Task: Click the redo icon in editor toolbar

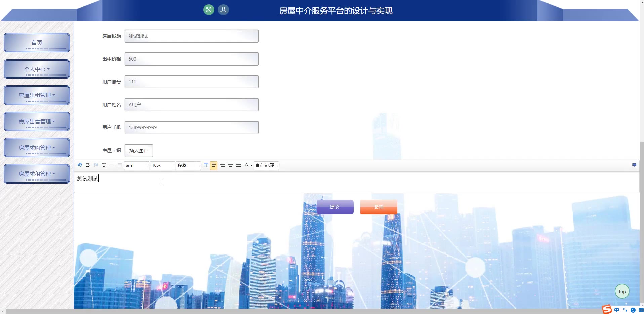Action: click(96, 165)
